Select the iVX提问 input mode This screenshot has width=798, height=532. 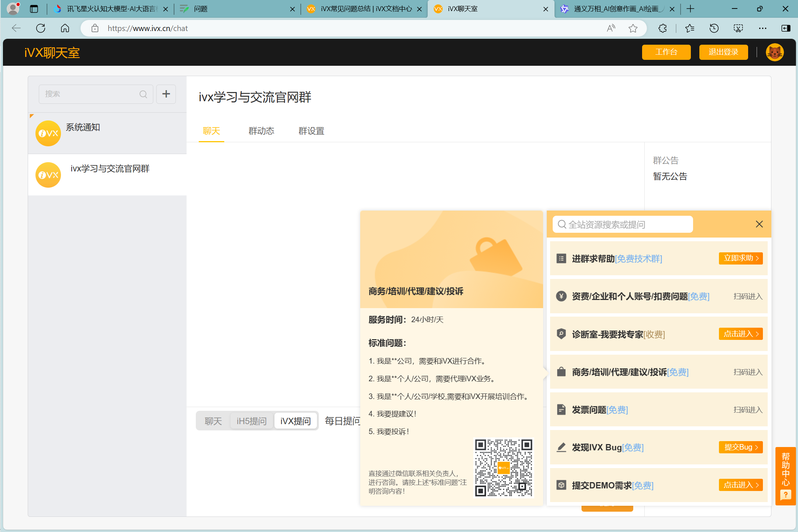[x=296, y=421]
